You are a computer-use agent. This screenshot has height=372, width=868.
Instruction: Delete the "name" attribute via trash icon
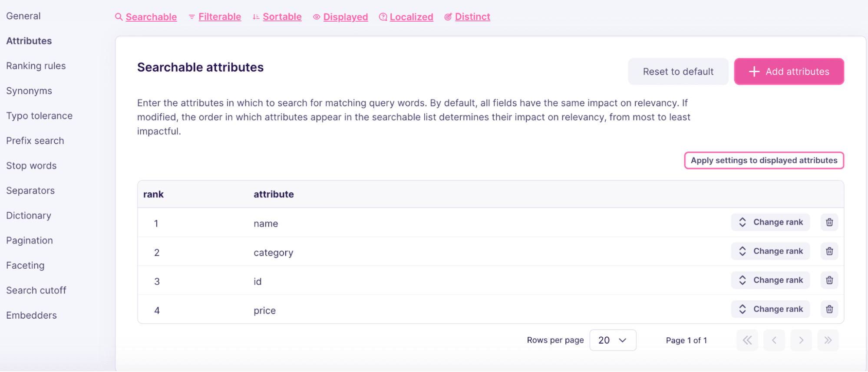[x=829, y=222]
